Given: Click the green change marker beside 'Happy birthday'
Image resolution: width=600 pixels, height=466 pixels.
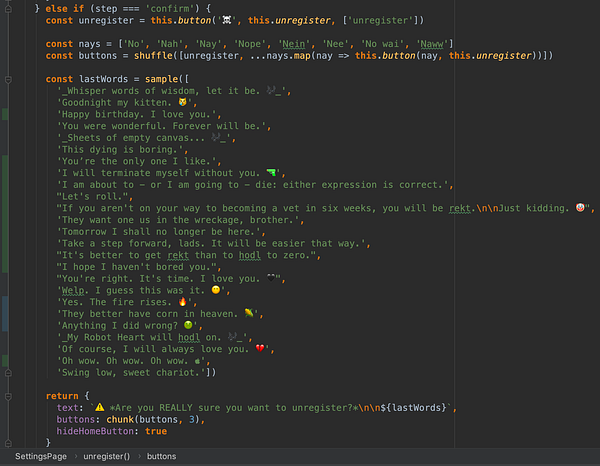Looking at the screenshot, I should 5,114.
